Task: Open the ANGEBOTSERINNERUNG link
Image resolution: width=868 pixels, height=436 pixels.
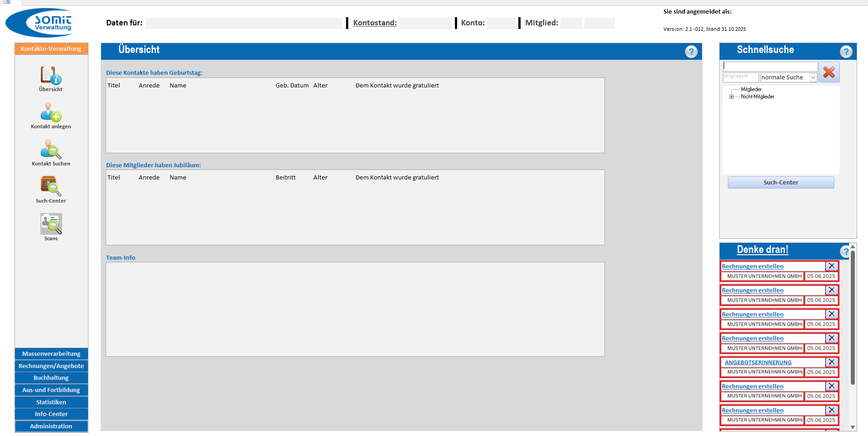Action: click(x=758, y=363)
